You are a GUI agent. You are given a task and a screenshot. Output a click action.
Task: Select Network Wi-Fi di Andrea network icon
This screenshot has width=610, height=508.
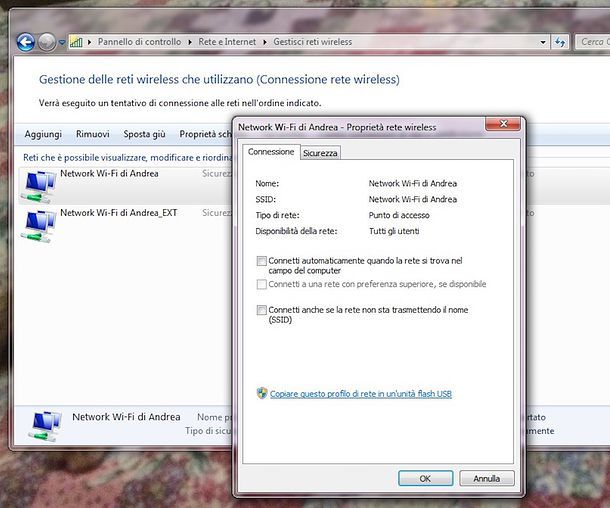click(x=39, y=183)
